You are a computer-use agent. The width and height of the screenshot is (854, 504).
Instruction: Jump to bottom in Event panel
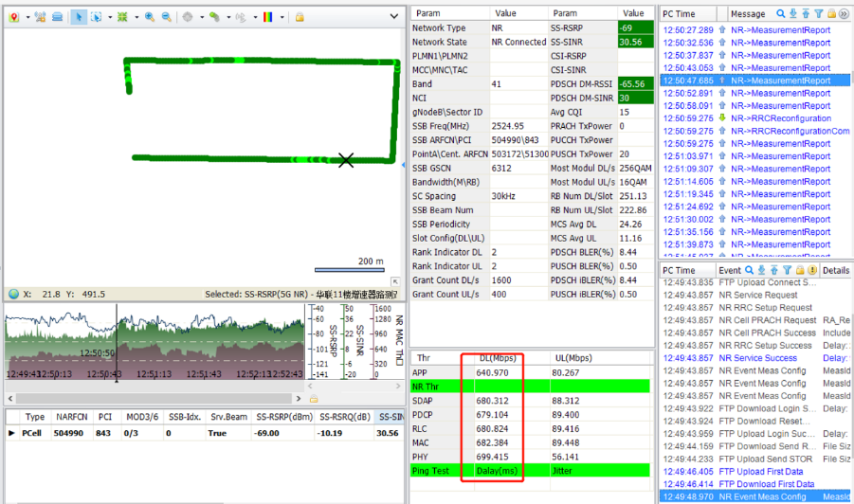pyautogui.click(x=761, y=270)
